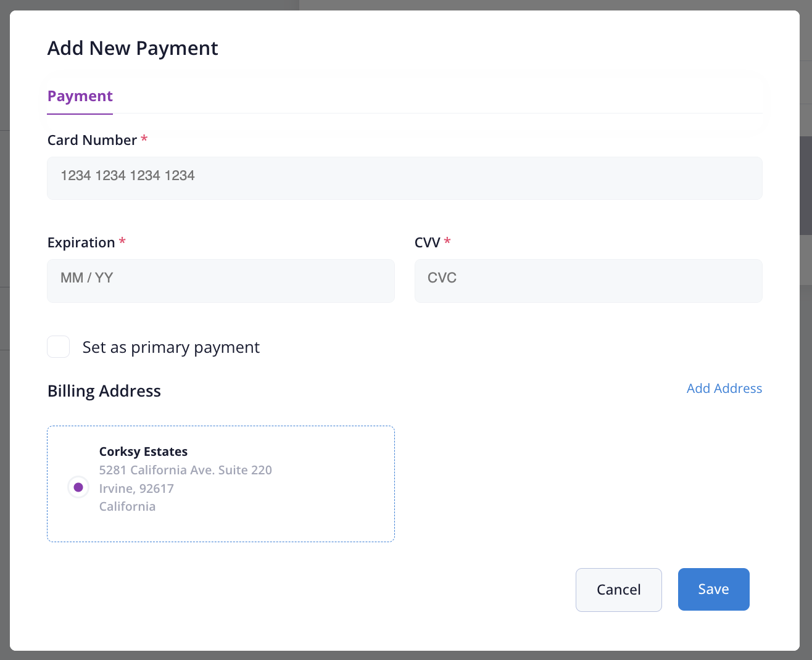
Task: Click the California state text in address card
Action: point(127,506)
